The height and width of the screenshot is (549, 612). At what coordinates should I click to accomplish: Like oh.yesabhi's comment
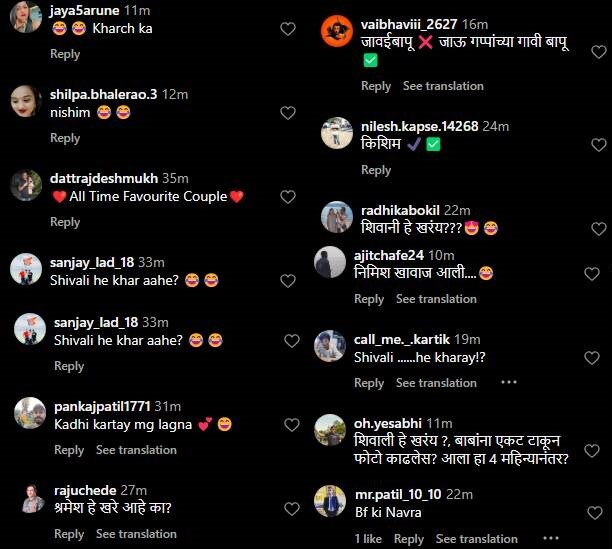592,451
